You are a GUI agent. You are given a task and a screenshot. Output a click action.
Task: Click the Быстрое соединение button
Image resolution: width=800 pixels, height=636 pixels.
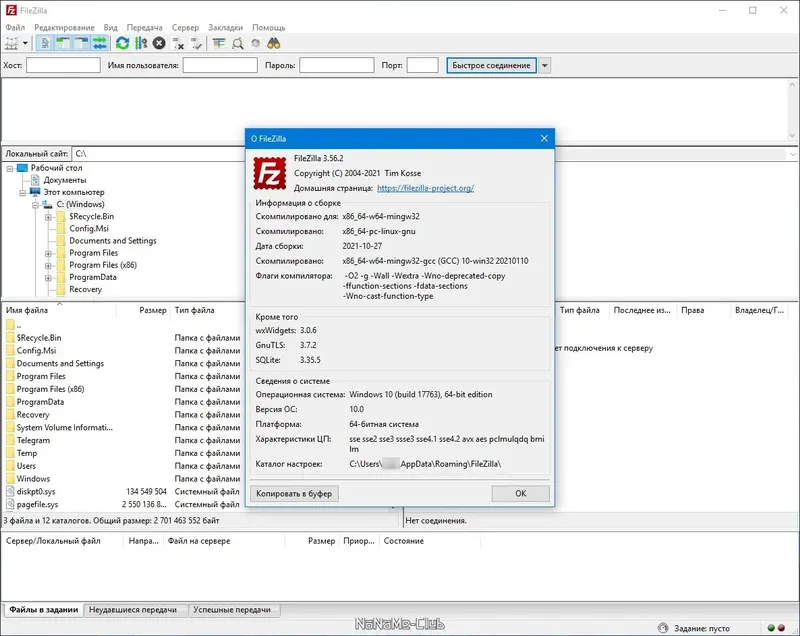point(491,65)
